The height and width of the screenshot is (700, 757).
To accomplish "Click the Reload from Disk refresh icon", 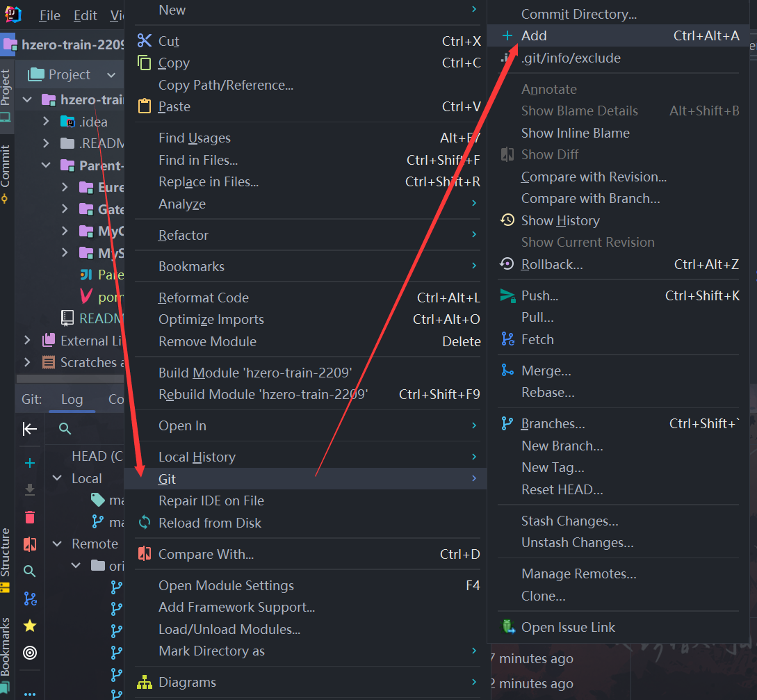I will coord(145,523).
